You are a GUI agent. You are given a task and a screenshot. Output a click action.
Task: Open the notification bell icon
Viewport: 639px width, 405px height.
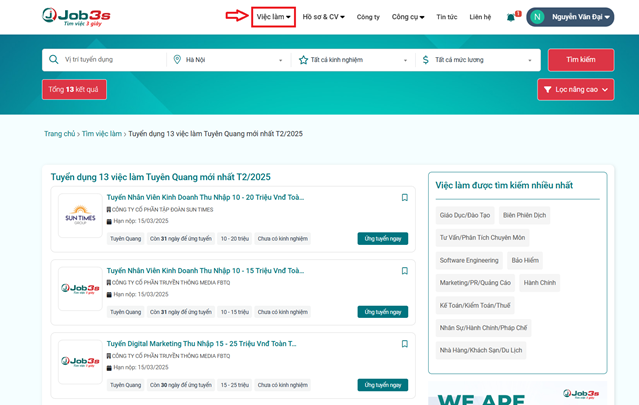click(x=511, y=17)
